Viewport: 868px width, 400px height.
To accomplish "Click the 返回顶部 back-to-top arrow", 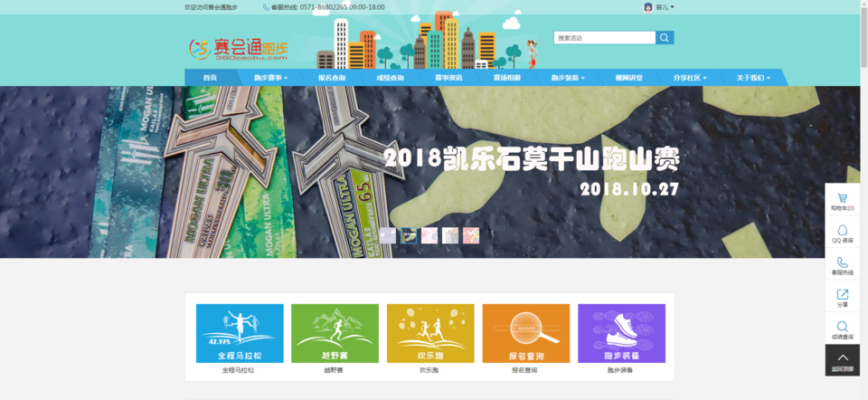I will (x=842, y=359).
